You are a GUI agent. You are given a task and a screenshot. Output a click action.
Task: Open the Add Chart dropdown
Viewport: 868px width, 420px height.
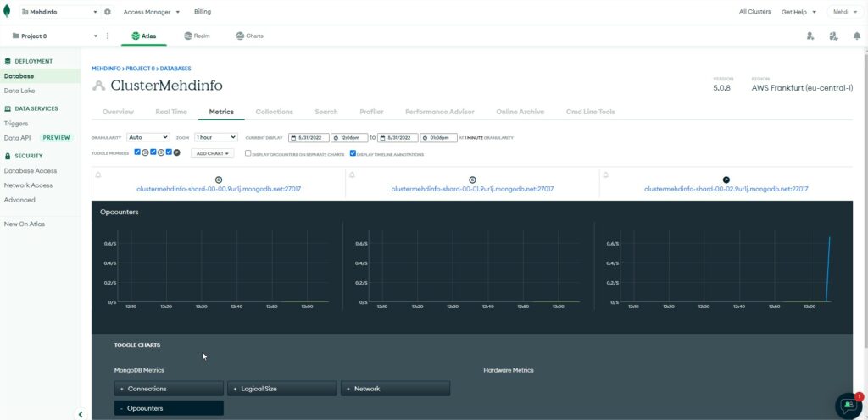coord(213,153)
